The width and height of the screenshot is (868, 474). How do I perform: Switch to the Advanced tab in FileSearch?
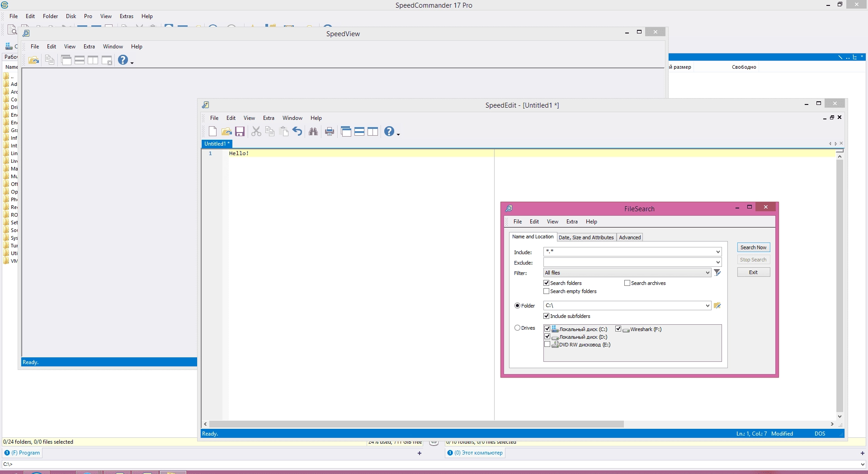pyautogui.click(x=630, y=237)
